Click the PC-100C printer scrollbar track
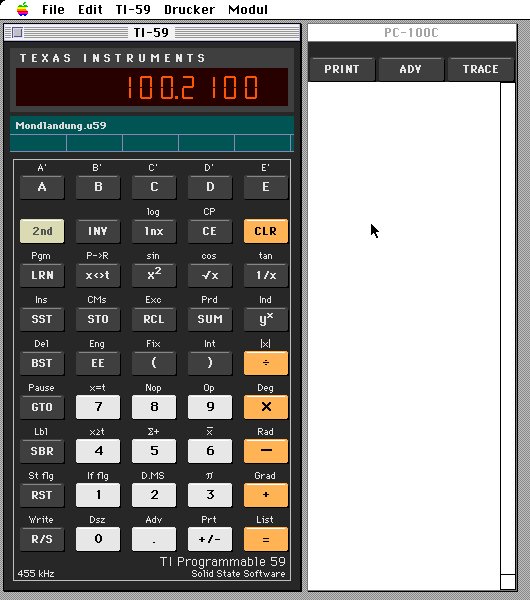530x600 pixels. 508,336
